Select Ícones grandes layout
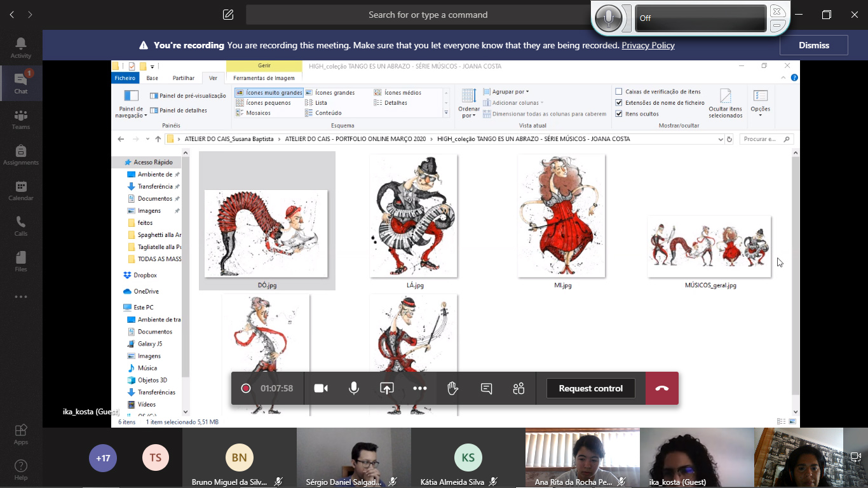The width and height of the screenshot is (868, 488). 330,92
